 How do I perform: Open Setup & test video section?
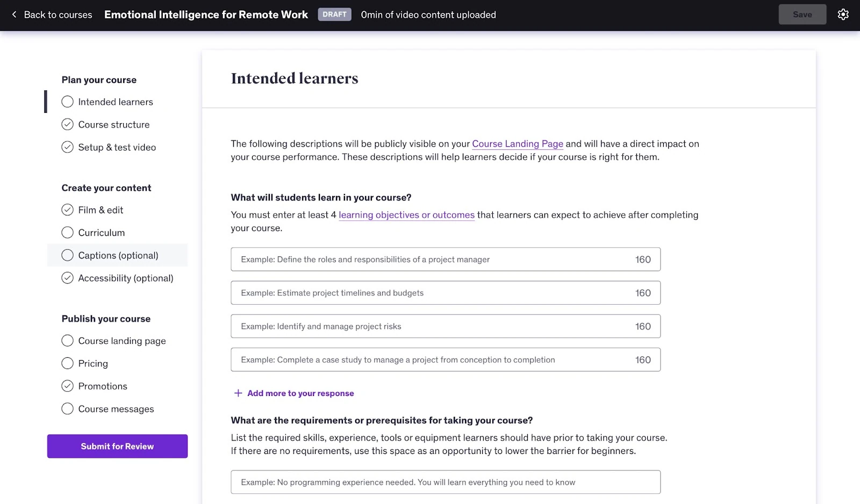[x=117, y=147]
